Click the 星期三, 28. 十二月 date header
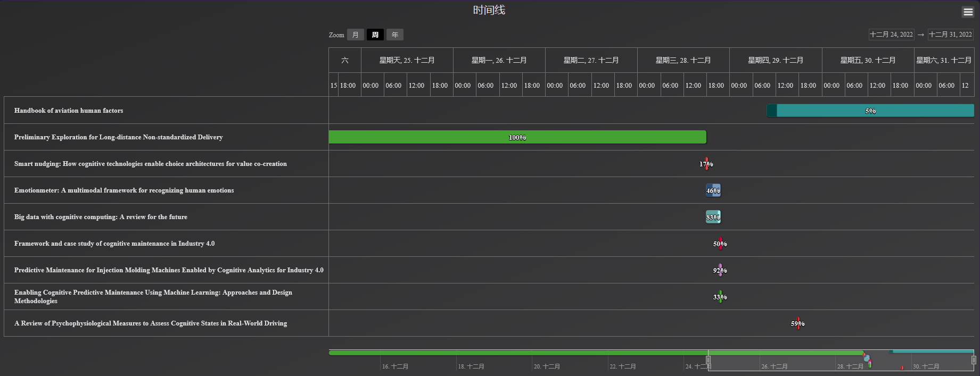Screen dimensions: 980x376 [683, 60]
